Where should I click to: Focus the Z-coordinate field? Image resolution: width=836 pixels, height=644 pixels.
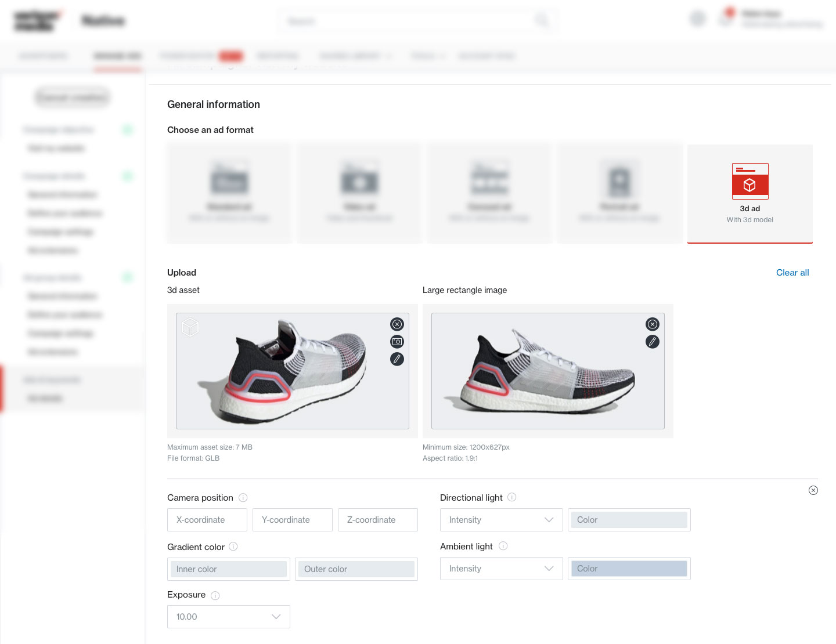[x=378, y=520]
